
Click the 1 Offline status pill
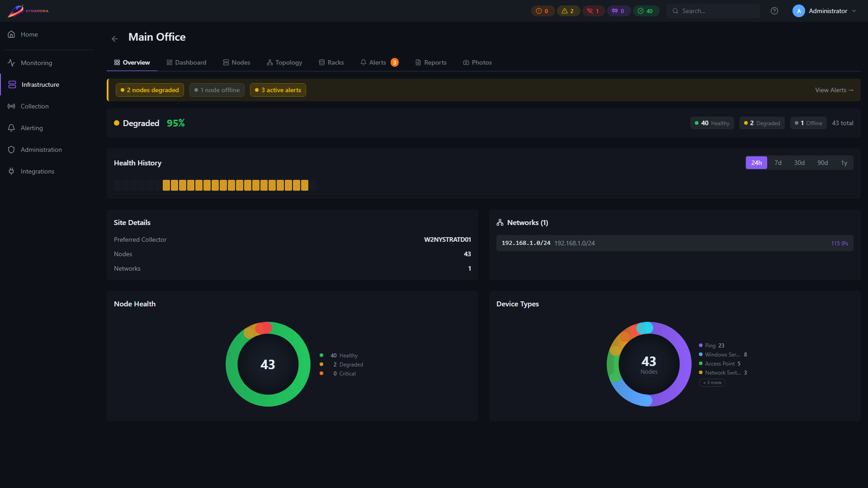click(x=808, y=123)
